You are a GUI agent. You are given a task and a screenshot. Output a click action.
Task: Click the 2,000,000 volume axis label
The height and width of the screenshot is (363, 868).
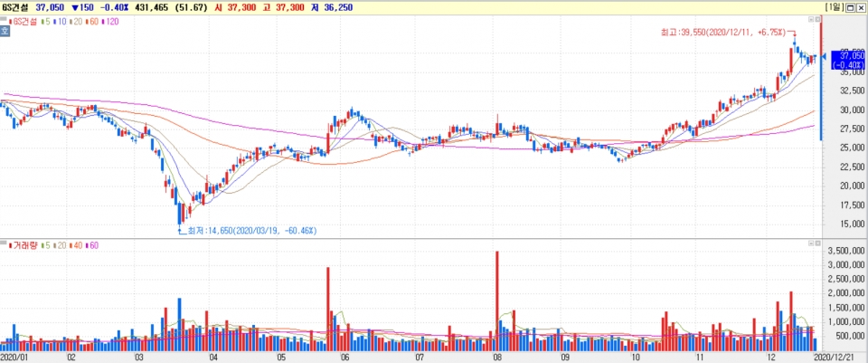(846, 293)
